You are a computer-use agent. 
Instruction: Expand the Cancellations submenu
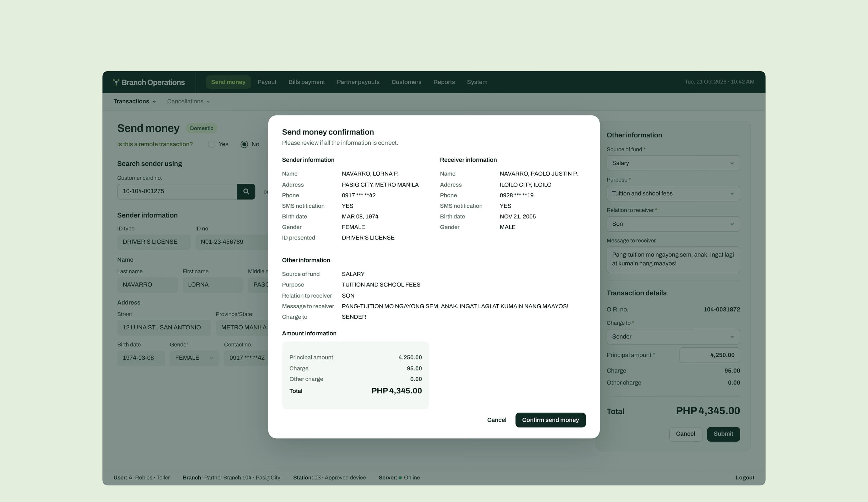[188, 102]
